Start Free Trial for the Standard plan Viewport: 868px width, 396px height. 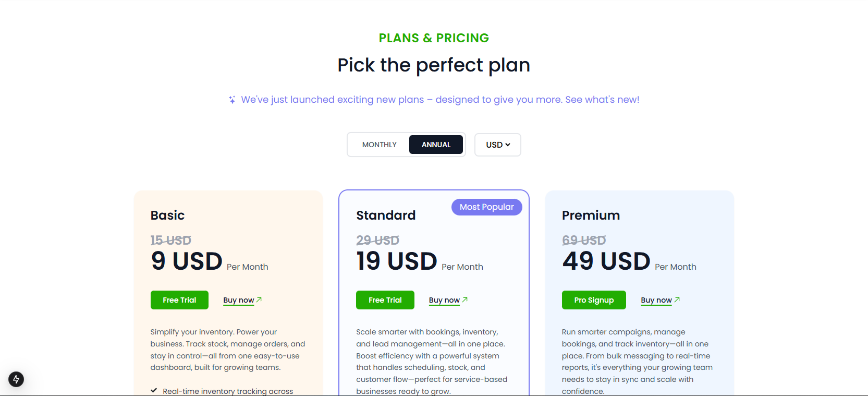(385, 300)
